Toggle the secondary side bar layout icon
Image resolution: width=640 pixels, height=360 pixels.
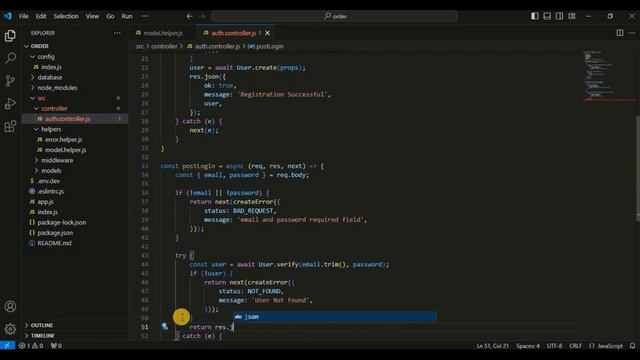(560, 16)
